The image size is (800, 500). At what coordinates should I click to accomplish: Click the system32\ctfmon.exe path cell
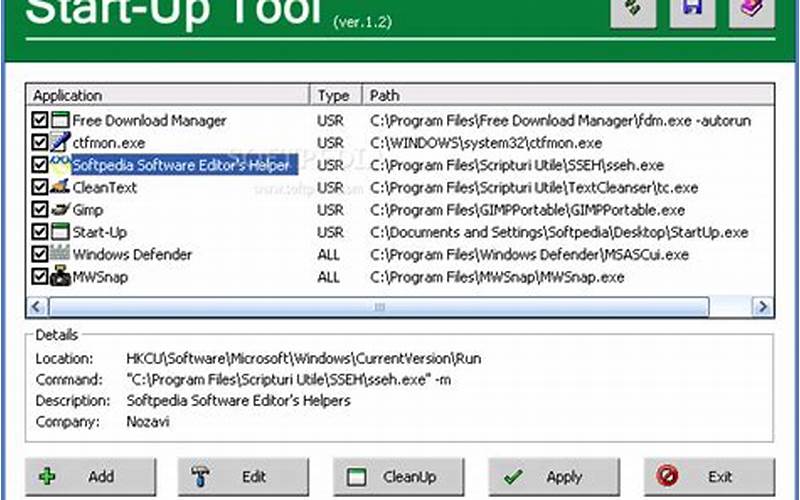486,143
